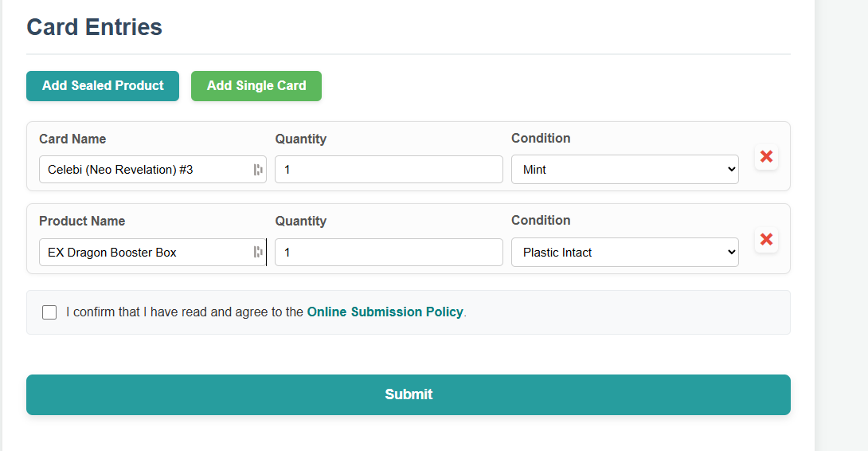Viewport: 868px width, 451px height.
Task: Open the Online Submission Policy link
Action: [x=385, y=312]
